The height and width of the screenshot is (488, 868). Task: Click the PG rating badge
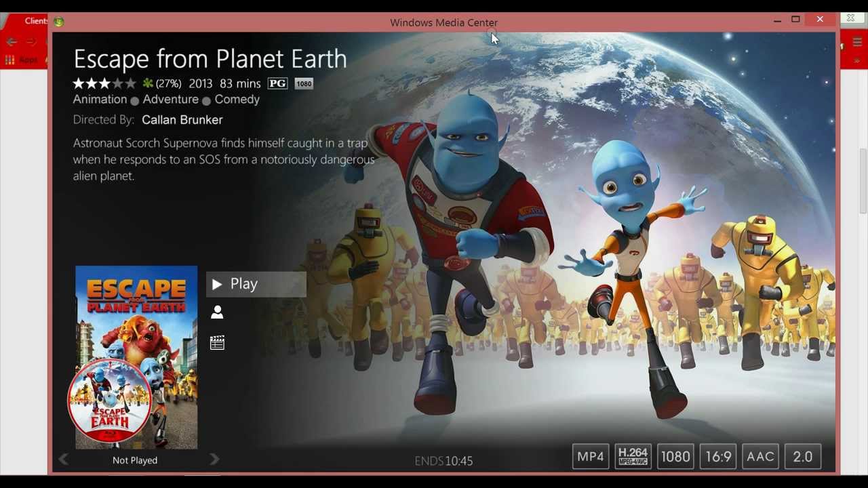click(277, 83)
